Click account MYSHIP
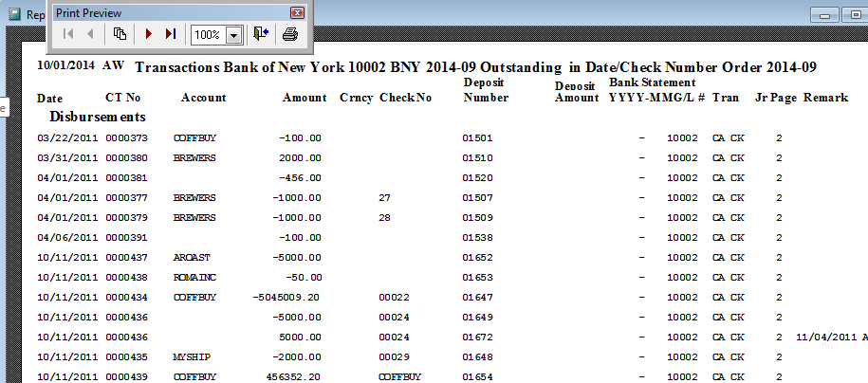This screenshot has height=383, width=868. (192, 357)
